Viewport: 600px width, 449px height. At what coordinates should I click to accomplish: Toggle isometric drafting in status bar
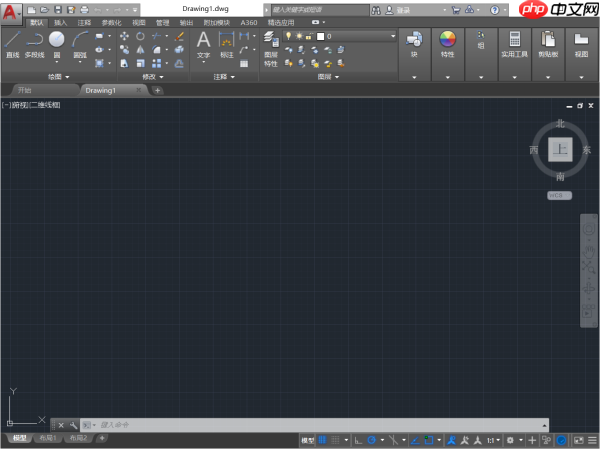[393, 440]
